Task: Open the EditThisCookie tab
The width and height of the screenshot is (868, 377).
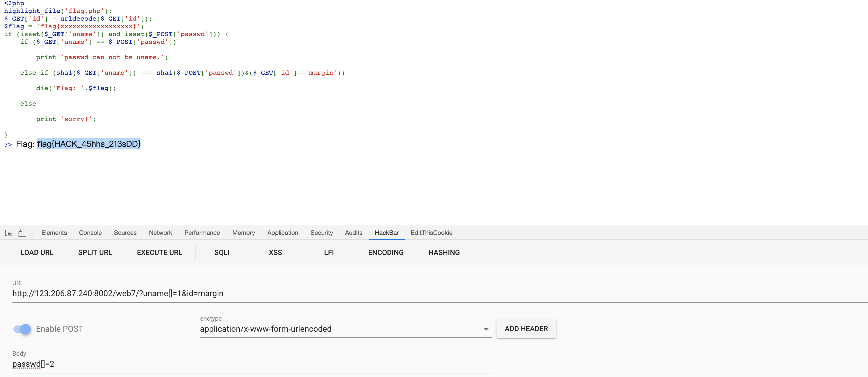Action: (x=431, y=233)
